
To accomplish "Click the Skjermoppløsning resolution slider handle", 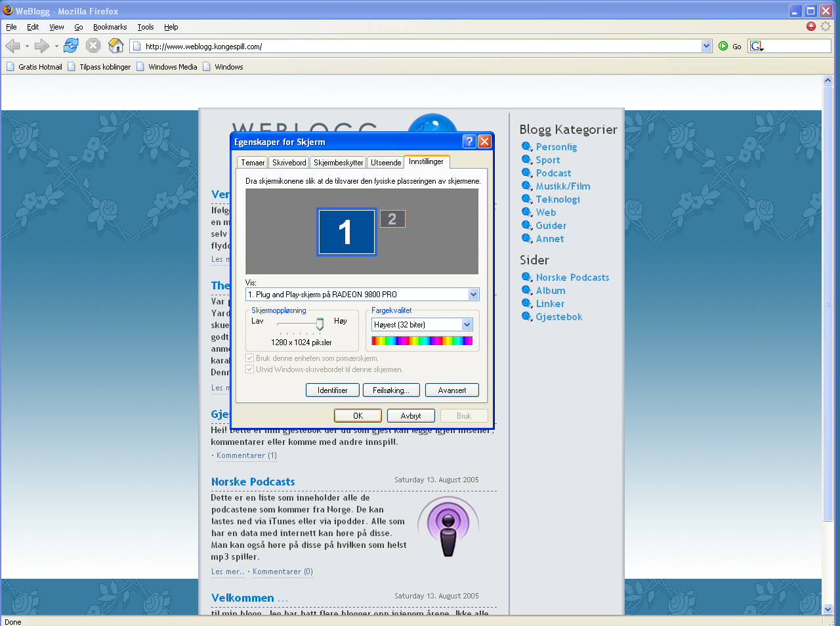I will 320,324.
